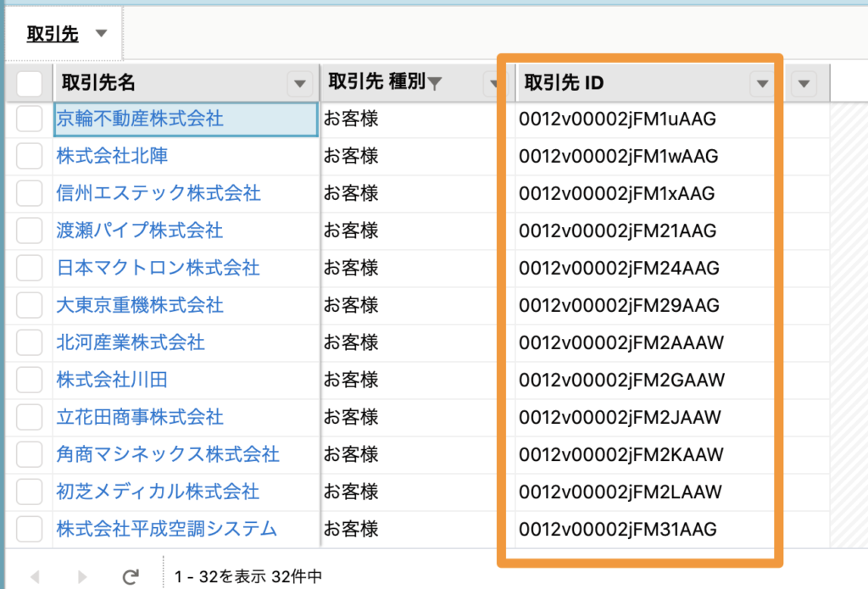Open the 北河産業株式会社 account link
The width and height of the screenshot is (868, 589).
click(131, 342)
